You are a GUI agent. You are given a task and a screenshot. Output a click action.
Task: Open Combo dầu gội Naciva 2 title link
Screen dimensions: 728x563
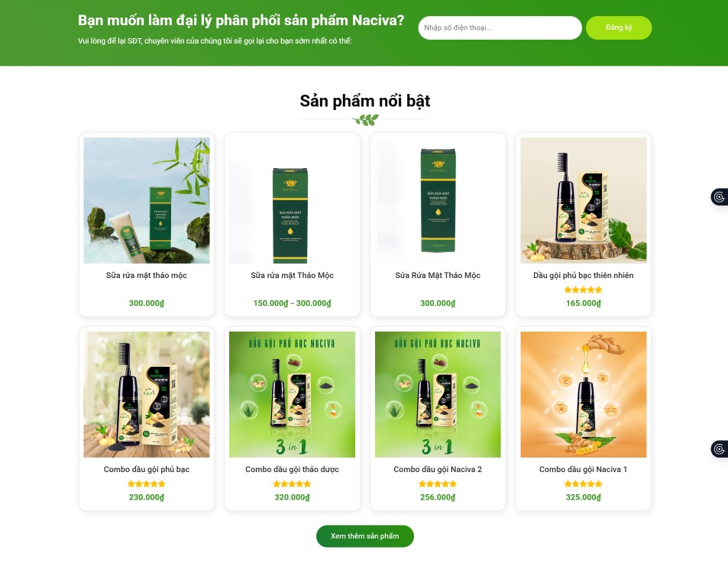(x=438, y=469)
